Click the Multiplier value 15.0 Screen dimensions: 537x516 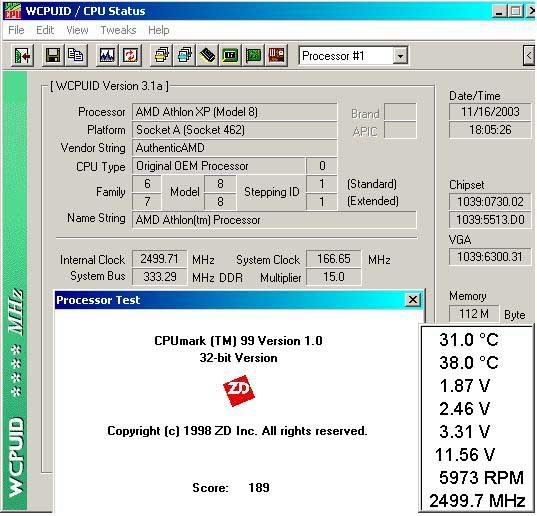[334, 277]
